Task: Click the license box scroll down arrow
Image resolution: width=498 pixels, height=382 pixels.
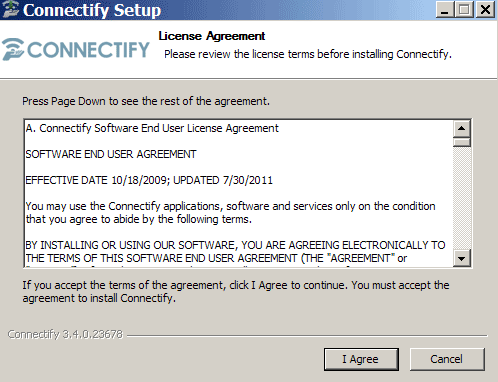Action: (462, 258)
